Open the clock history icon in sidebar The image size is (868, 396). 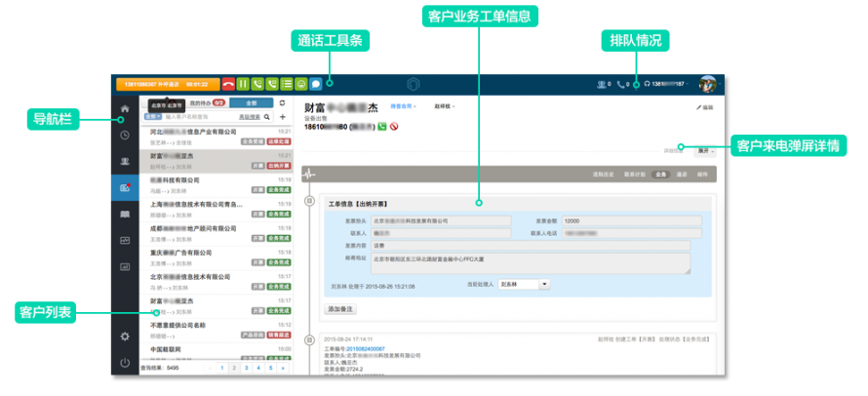coord(125,135)
